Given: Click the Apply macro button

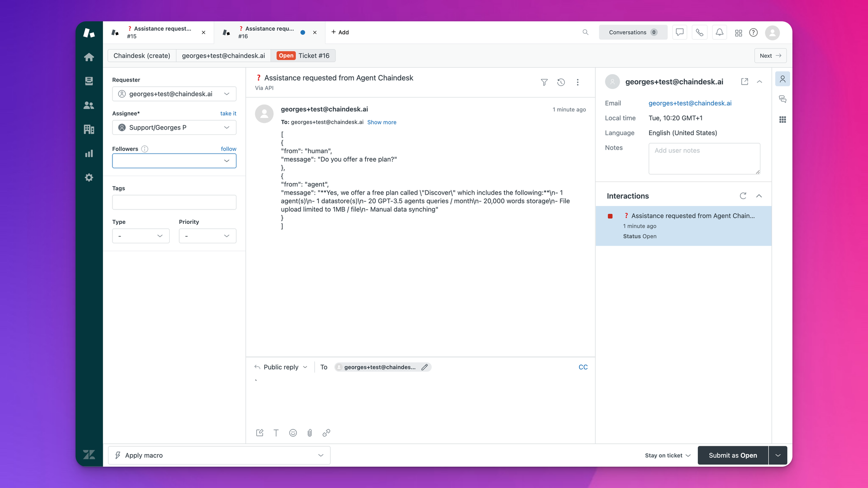Looking at the screenshot, I should (219, 455).
